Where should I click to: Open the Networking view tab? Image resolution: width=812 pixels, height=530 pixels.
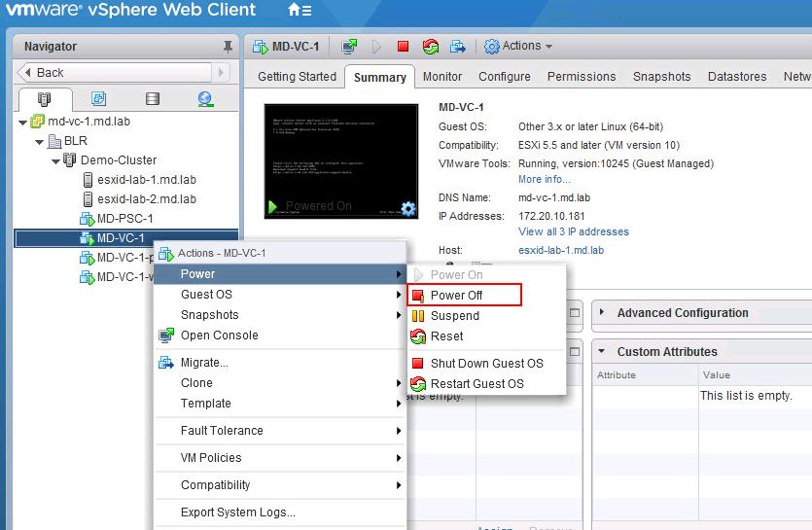coord(205,98)
